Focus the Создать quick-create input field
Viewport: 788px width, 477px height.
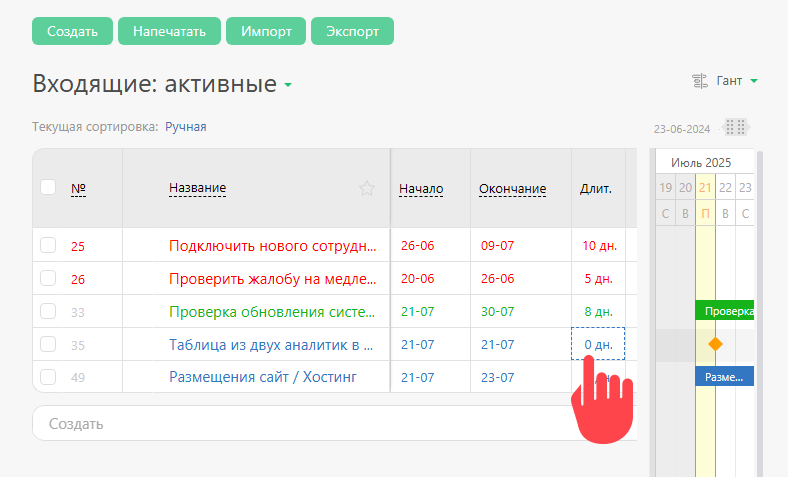(x=335, y=423)
